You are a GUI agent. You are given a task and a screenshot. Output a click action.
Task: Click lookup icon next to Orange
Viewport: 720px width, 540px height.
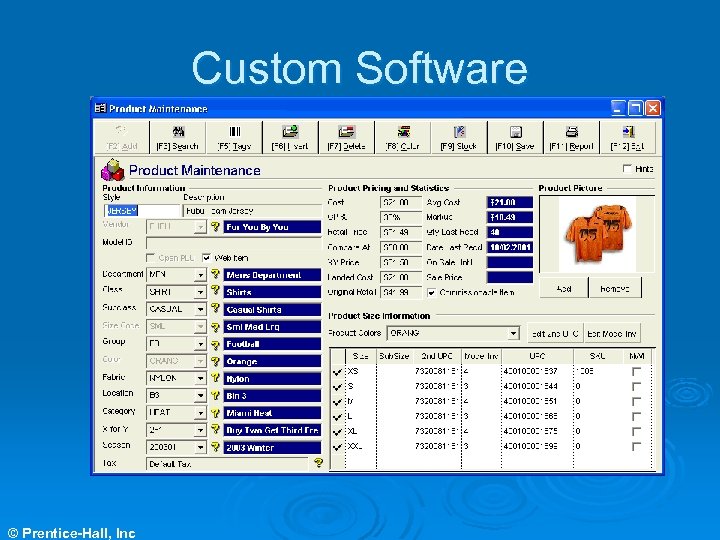pyautogui.click(x=215, y=361)
